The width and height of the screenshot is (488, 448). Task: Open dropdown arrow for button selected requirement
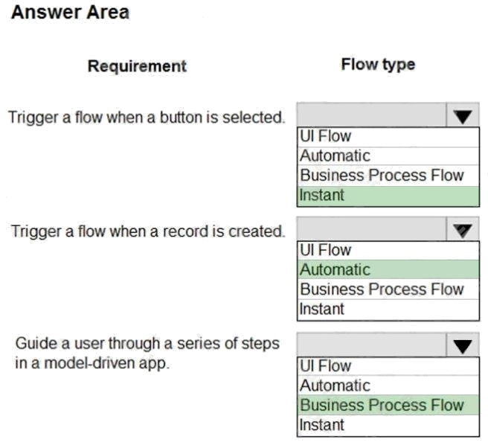[x=463, y=115]
